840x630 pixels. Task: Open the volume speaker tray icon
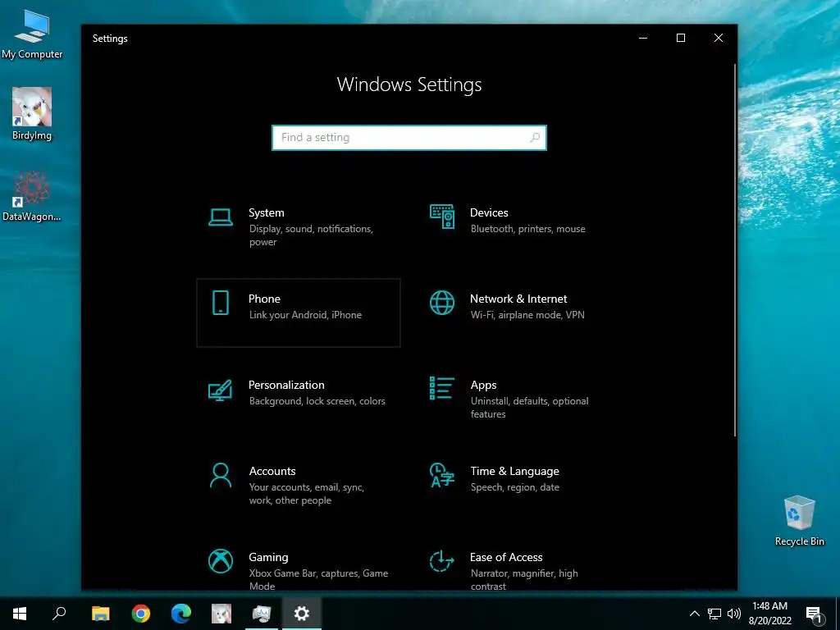[x=734, y=614]
